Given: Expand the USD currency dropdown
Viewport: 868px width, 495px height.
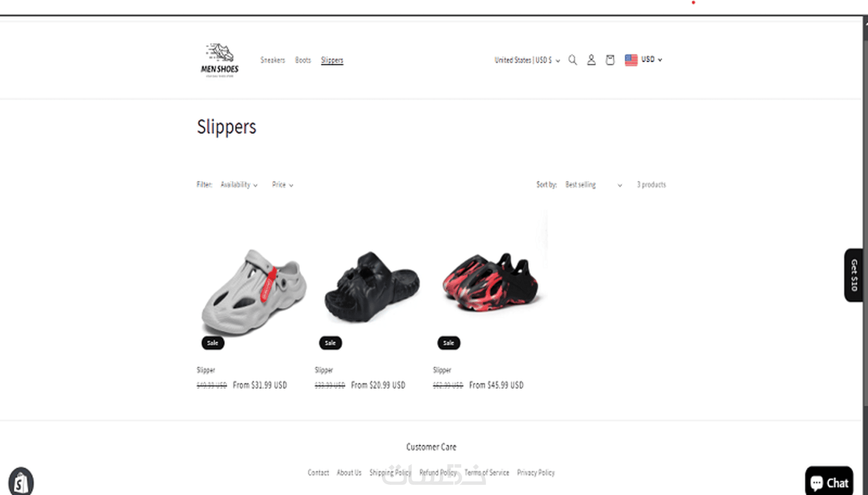Looking at the screenshot, I should [x=652, y=60].
